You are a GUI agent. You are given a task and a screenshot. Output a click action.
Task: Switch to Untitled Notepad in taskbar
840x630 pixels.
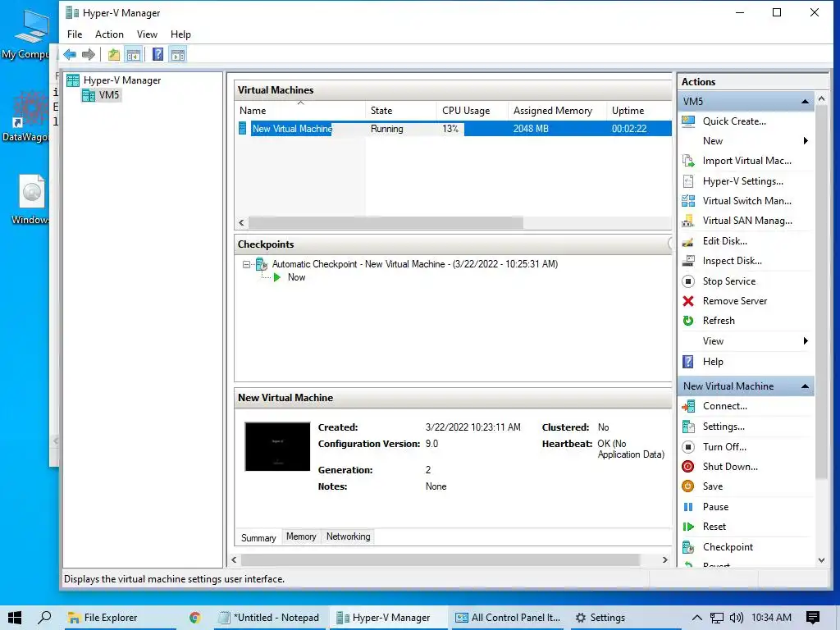click(x=269, y=618)
